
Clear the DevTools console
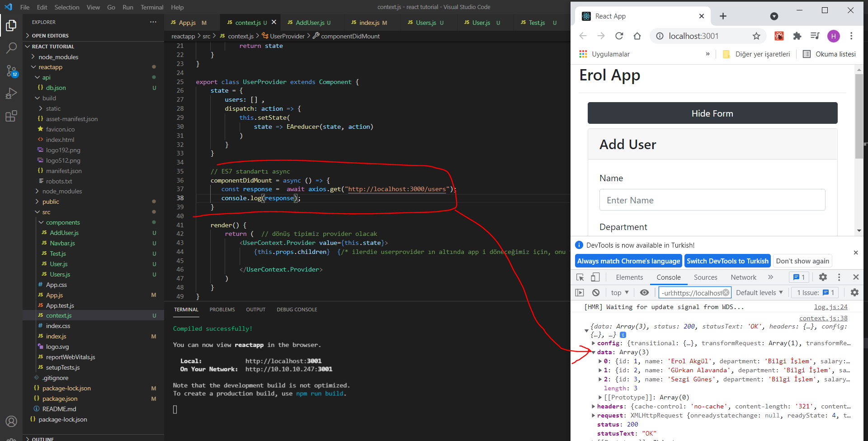pos(596,293)
